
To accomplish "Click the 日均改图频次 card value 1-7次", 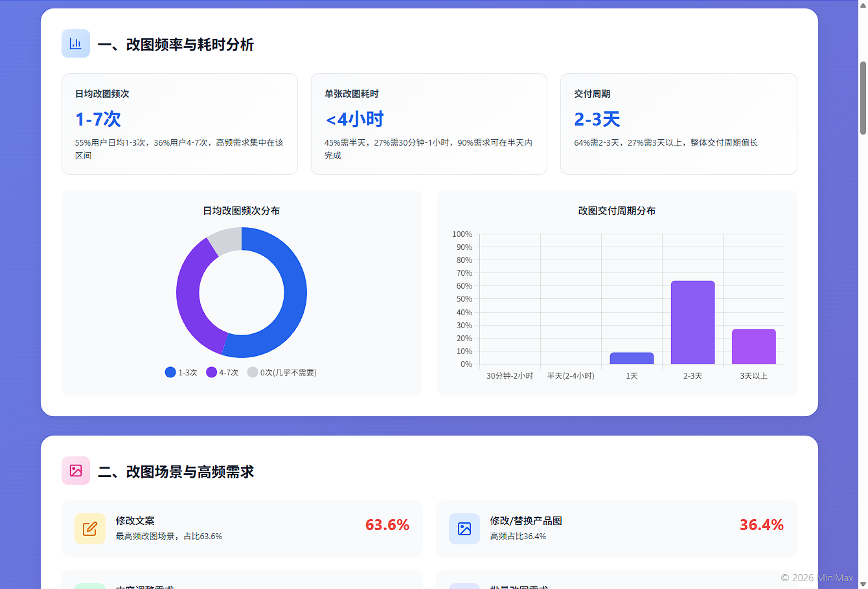I will click(98, 119).
